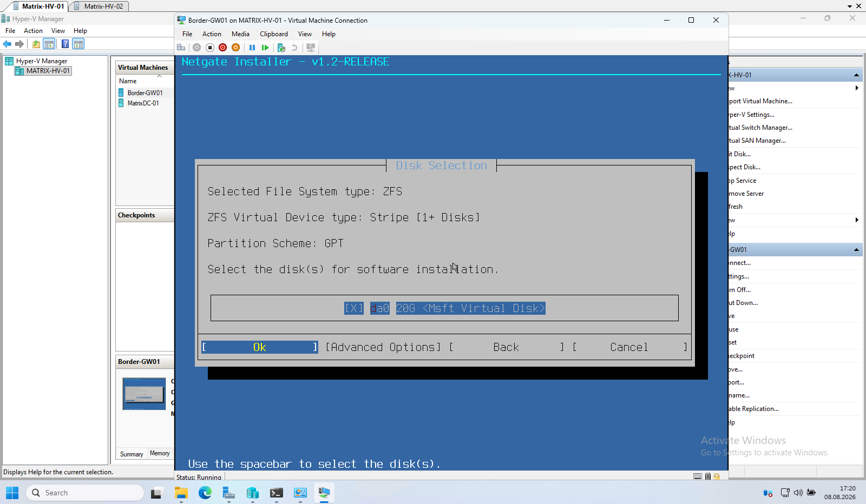Click the Ok button in Disk Selection

[x=260, y=347]
